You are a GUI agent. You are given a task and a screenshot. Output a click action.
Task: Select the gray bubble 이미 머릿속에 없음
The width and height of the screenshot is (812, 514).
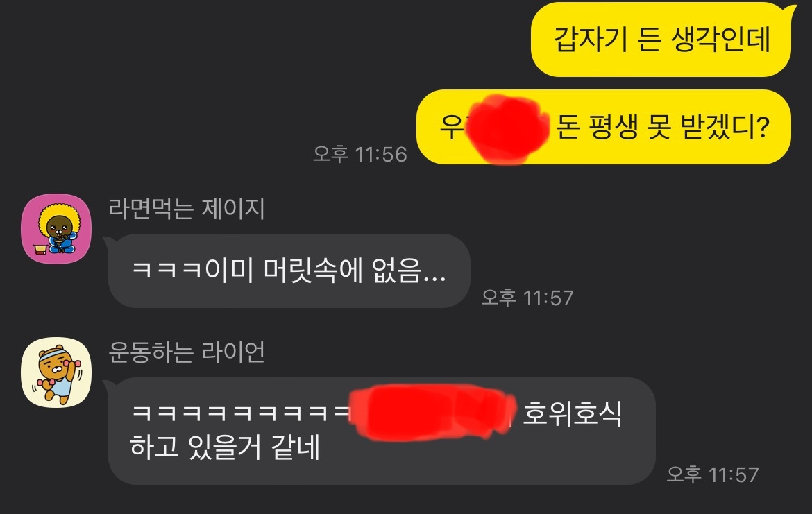click(289, 271)
